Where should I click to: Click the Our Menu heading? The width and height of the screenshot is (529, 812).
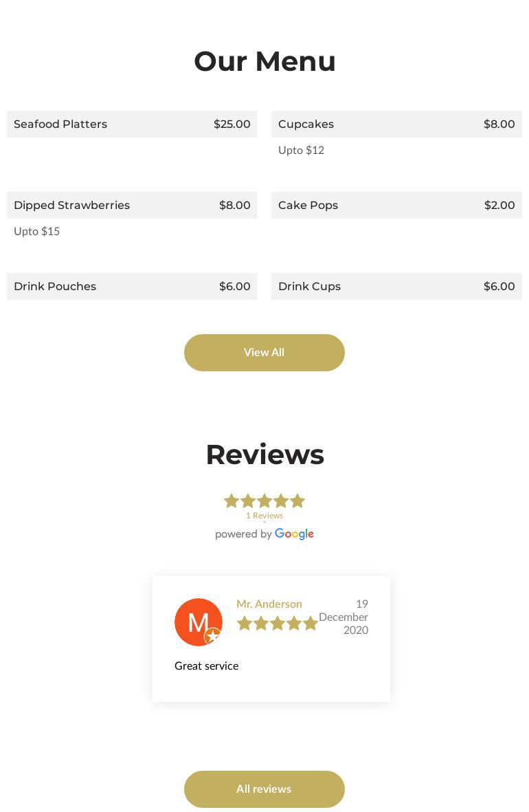point(264,61)
